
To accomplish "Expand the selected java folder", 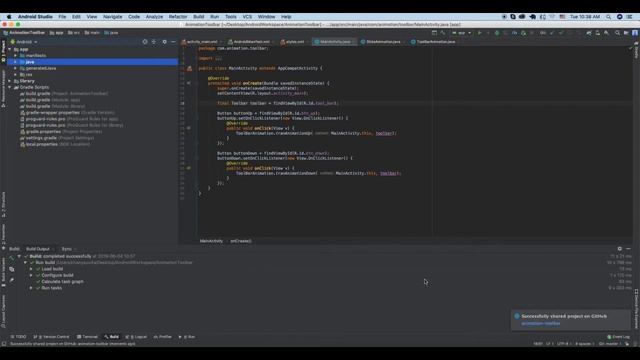I will [16, 62].
